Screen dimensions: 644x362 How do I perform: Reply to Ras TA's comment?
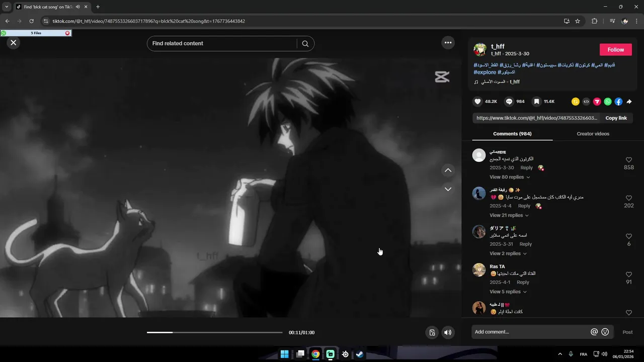coord(523,283)
